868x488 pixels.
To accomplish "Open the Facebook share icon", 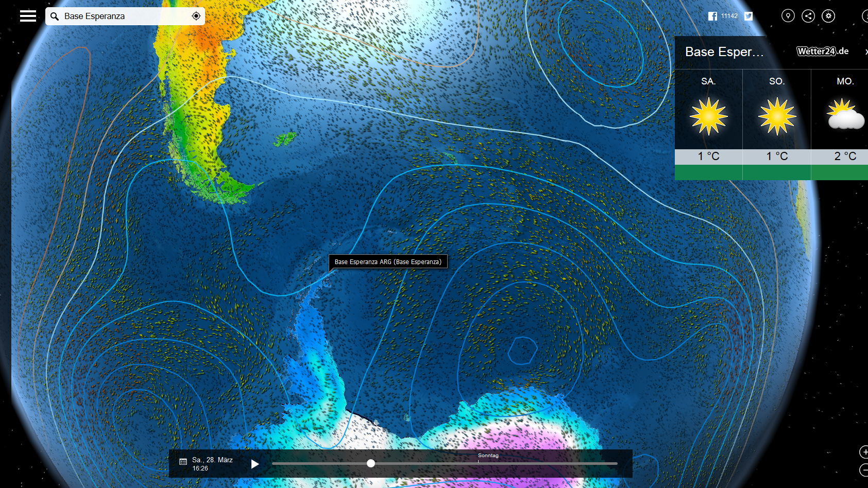I will (x=712, y=16).
